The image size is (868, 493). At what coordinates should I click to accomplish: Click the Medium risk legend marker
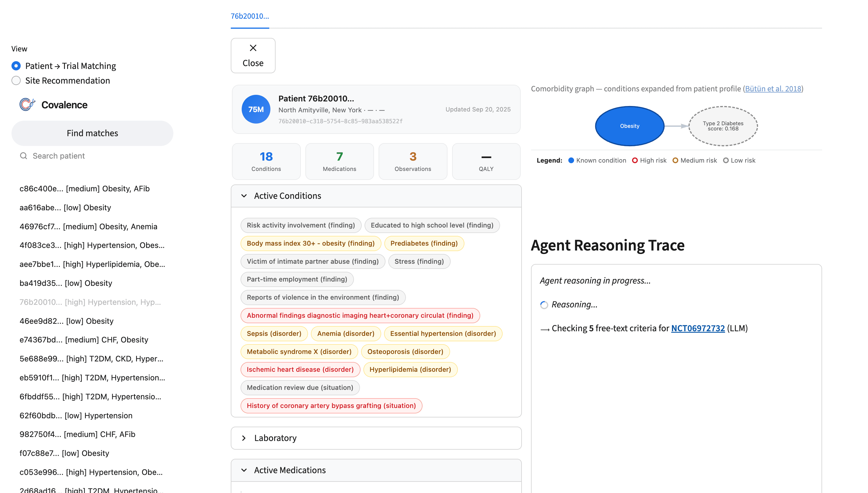675,161
